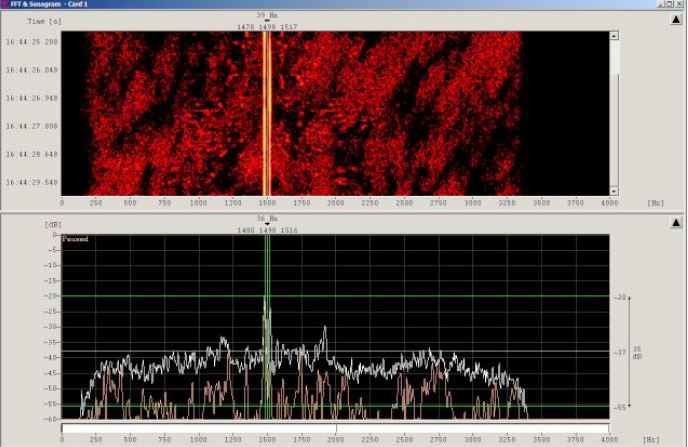Maximize the FFT & Sonagram window

point(670,5)
